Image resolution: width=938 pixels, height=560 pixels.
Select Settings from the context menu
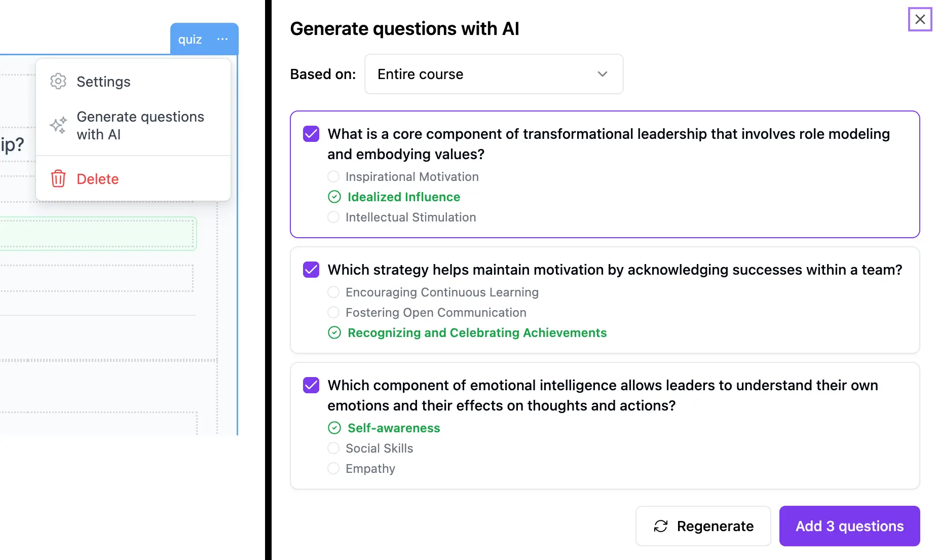coord(103,81)
